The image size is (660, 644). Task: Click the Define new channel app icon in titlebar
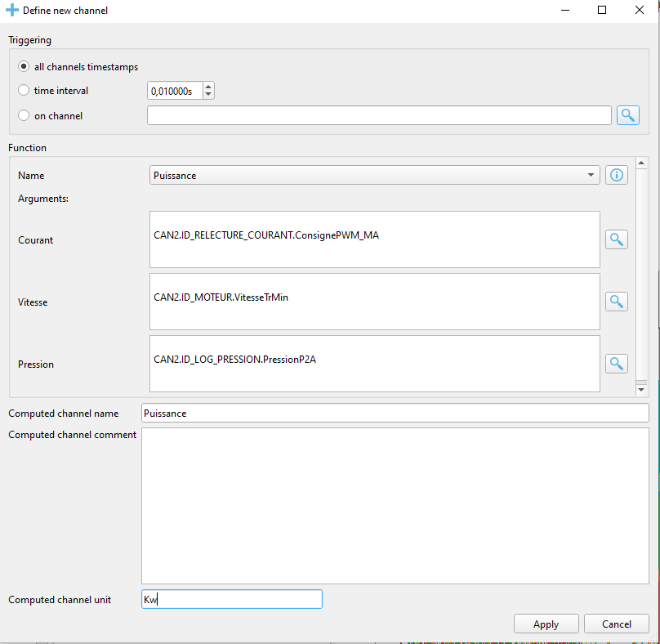11,10
